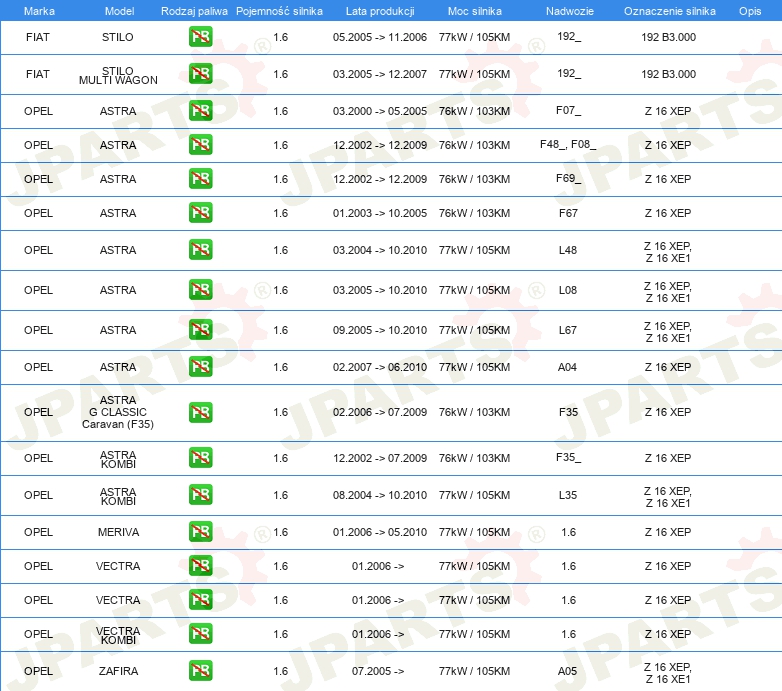Click the fuel type icon in the MERIVA row

pyautogui.click(x=200, y=531)
